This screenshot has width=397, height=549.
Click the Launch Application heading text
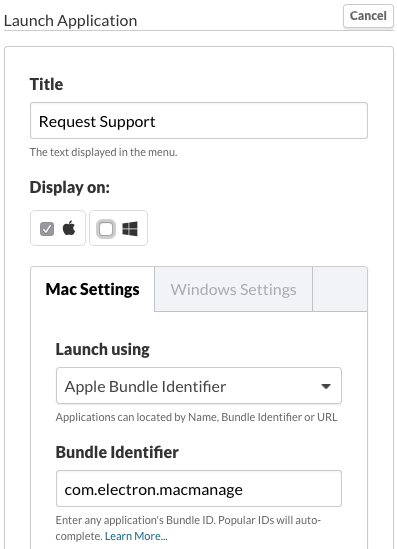(x=70, y=21)
